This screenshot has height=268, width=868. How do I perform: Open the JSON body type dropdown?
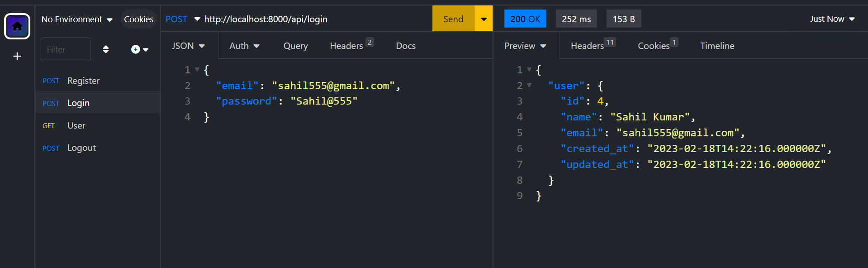tap(188, 46)
